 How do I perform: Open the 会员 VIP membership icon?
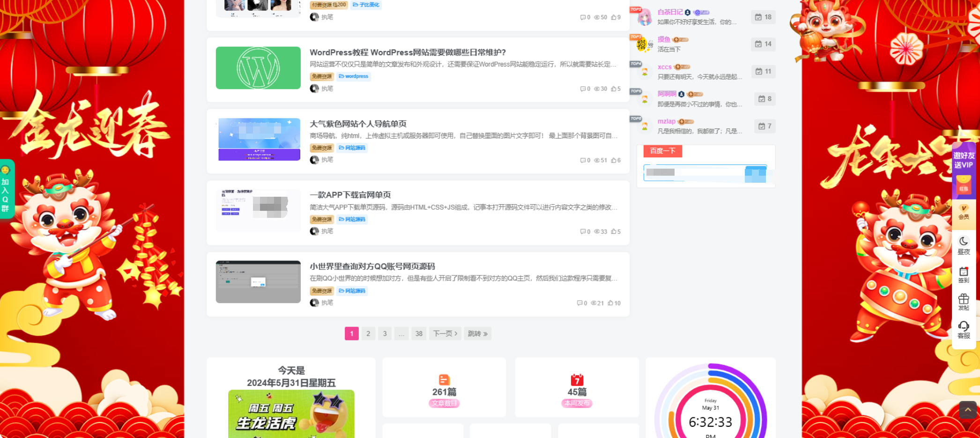(x=964, y=212)
